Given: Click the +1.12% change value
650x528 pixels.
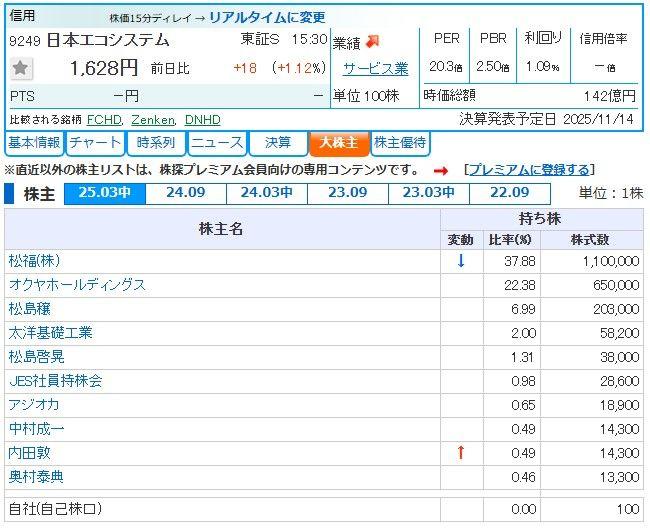Looking at the screenshot, I should point(299,68).
